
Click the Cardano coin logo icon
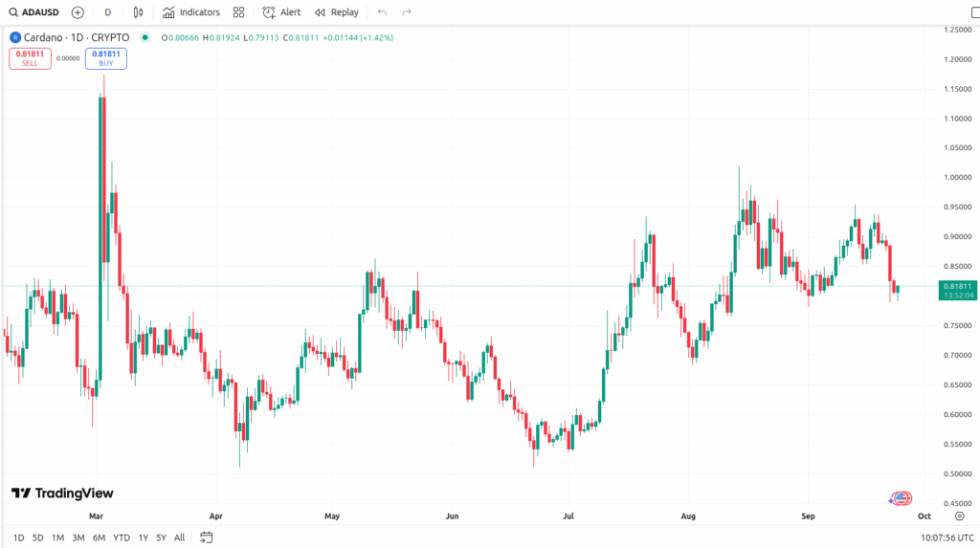15,37
